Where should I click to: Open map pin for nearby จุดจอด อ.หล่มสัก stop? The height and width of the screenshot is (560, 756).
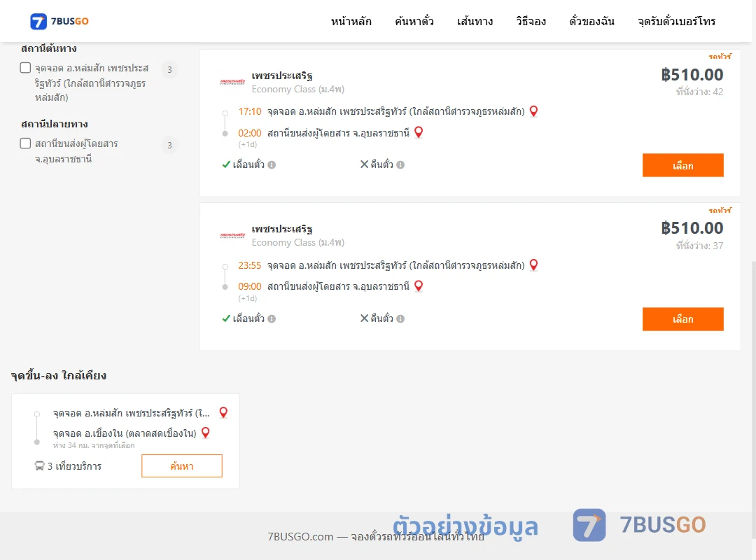point(223,413)
